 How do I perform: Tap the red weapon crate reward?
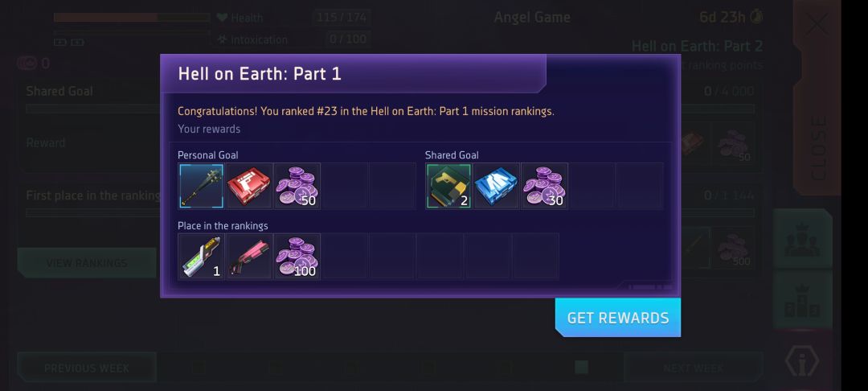coord(249,186)
